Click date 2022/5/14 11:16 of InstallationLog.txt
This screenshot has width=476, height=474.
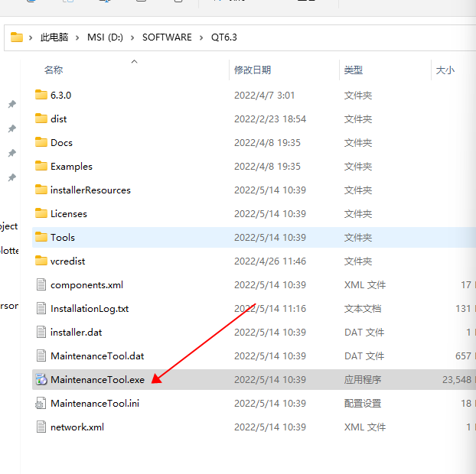[270, 309]
